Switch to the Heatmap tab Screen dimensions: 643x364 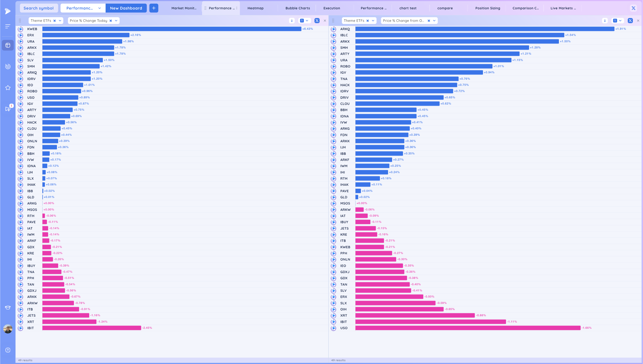(255, 8)
